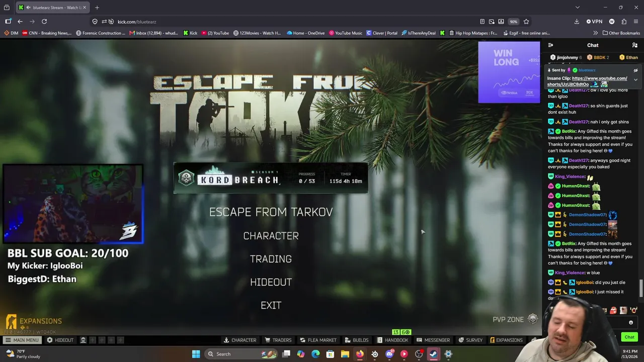The width and height of the screenshot is (644, 362).
Task: Open the browser application menu
Action: [x=635, y=22]
